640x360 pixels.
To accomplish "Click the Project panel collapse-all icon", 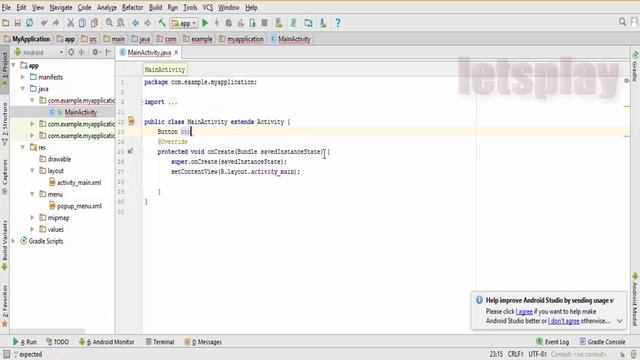I will (x=82, y=52).
